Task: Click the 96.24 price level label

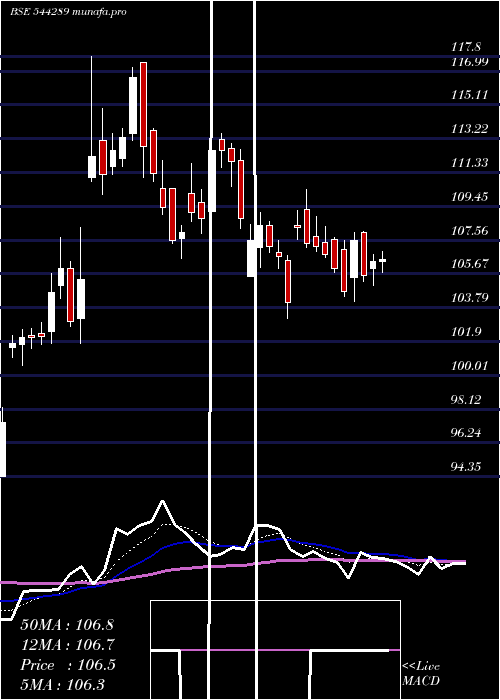Action: (x=466, y=433)
